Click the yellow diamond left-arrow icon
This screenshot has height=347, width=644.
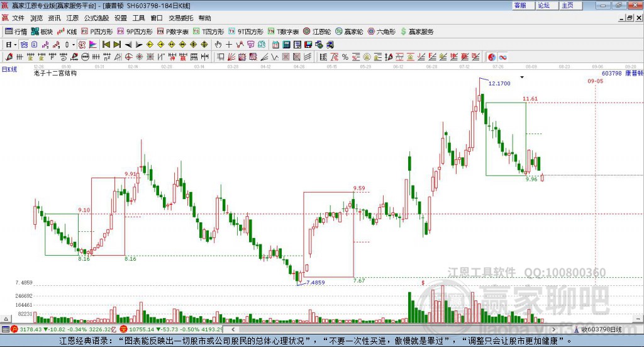pos(150,45)
